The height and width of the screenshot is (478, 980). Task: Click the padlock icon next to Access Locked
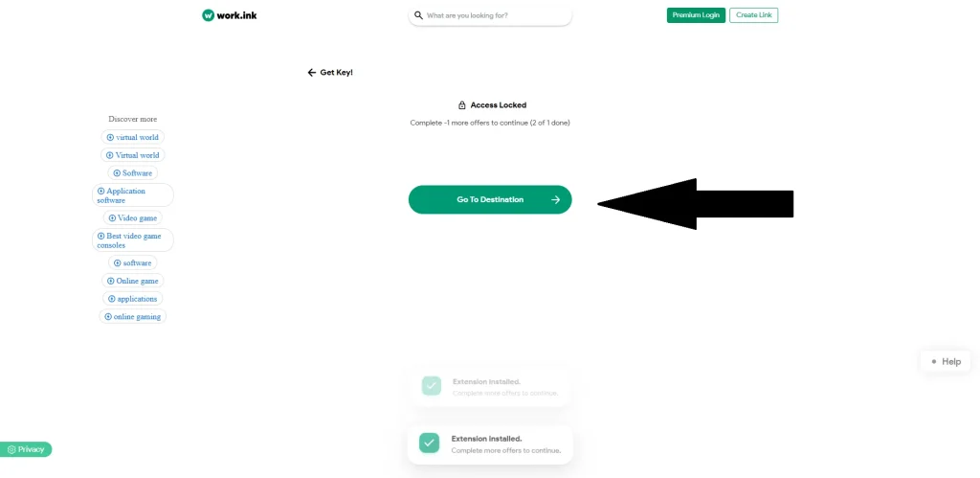(x=461, y=105)
